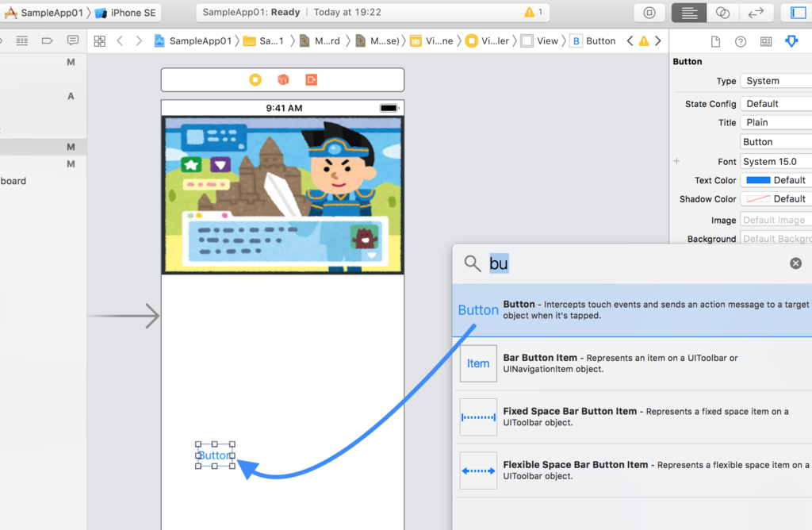Go forward in the jump bar history
This screenshot has width=812, height=530.
138,41
